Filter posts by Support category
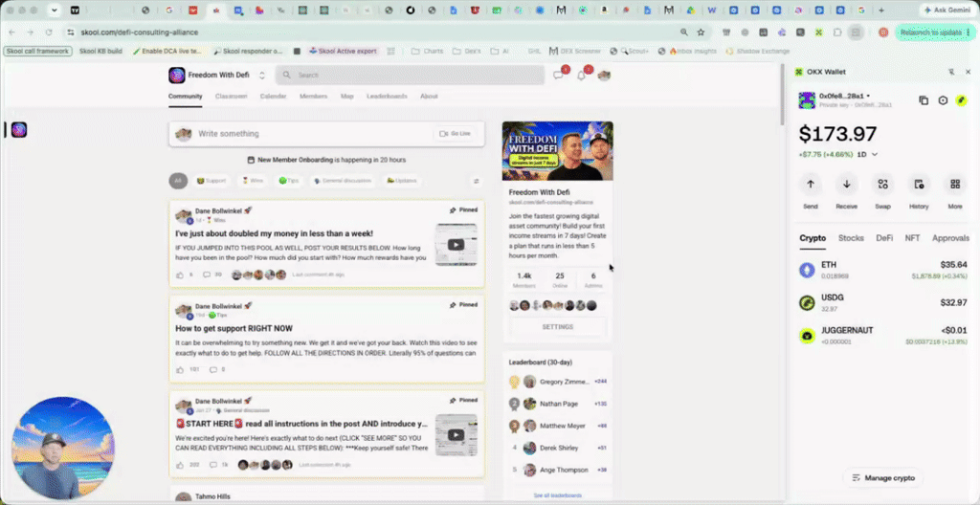Image resolution: width=980 pixels, height=505 pixels. (x=212, y=181)
